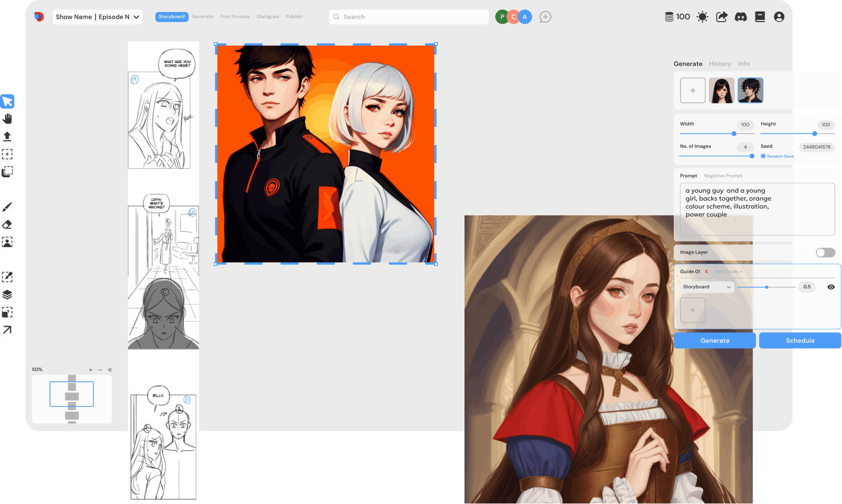Open the Show Name Episode N dropdown
The height and width of the screenshot is (504, 842).
[98, 17]
